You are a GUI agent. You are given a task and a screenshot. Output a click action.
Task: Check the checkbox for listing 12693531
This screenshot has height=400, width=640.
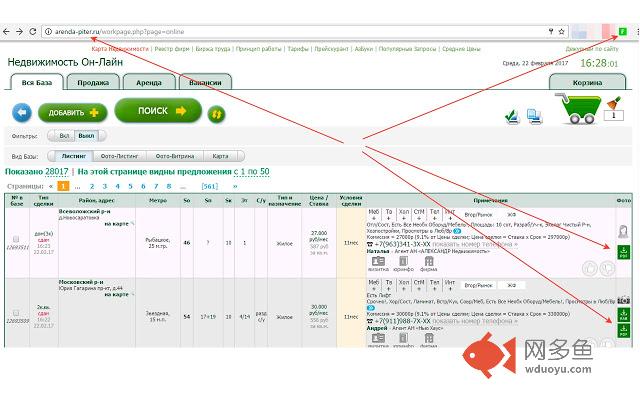pos(15,240)
